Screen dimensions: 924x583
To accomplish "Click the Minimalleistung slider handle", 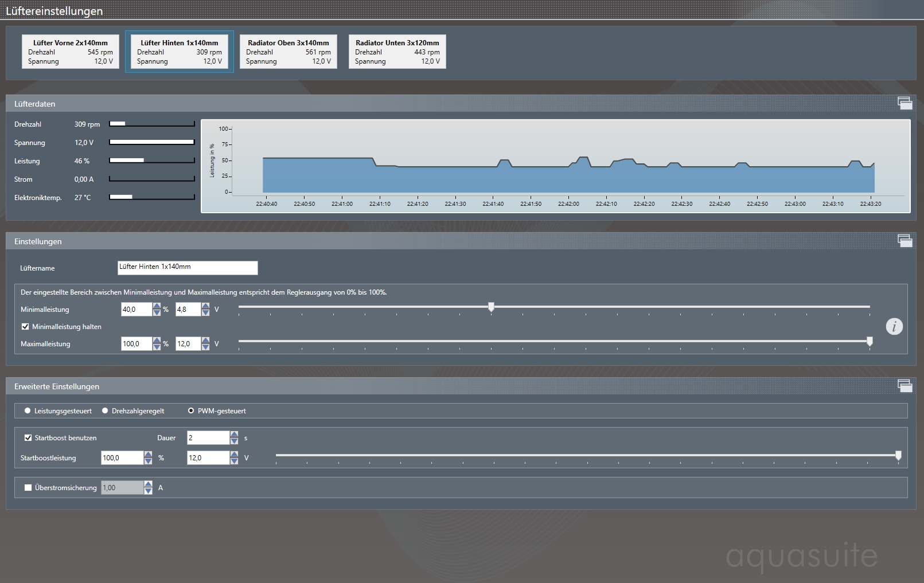I will point(491,307).
